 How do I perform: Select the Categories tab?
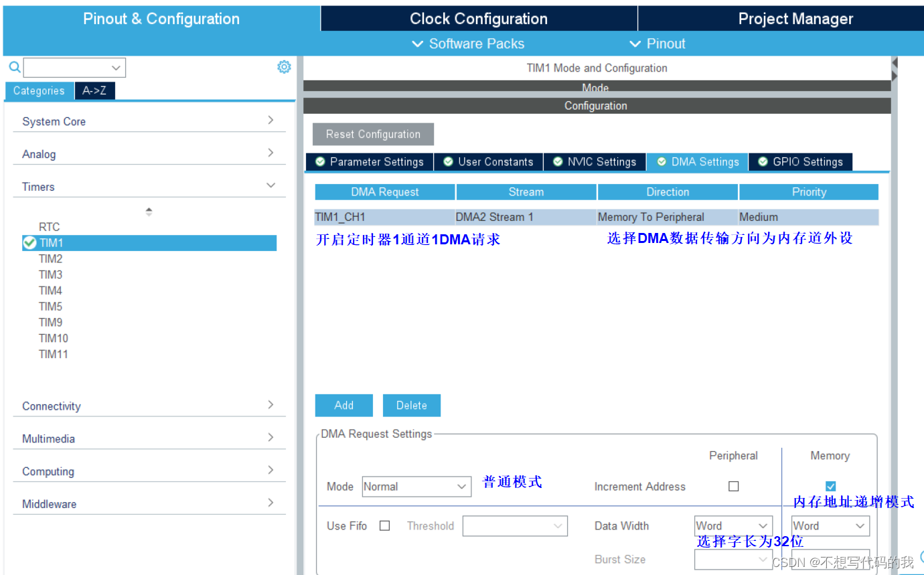(x=40, y=91)
